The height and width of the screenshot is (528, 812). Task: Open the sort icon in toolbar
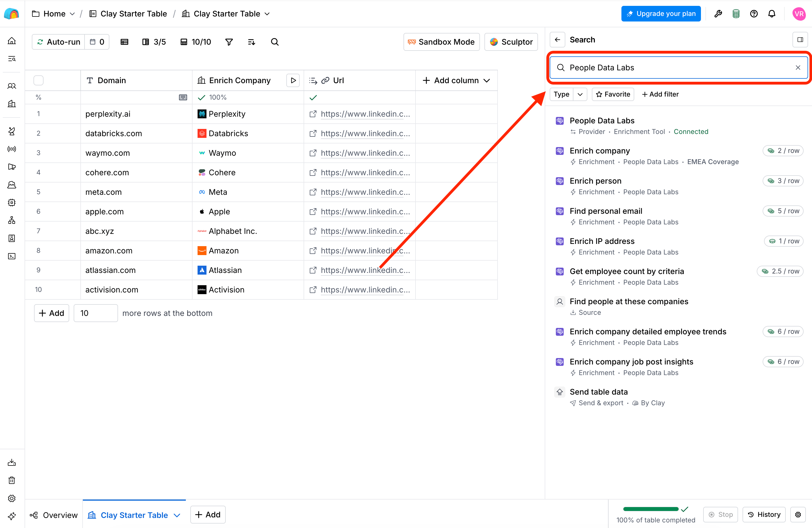251,42
